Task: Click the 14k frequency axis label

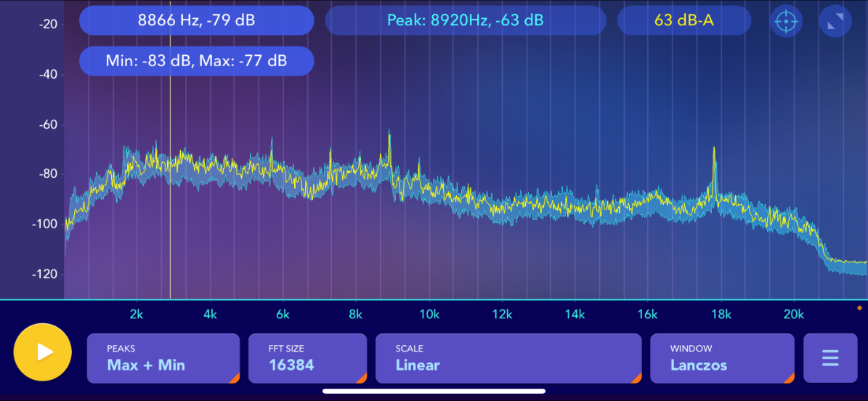Action: point(575,314)
